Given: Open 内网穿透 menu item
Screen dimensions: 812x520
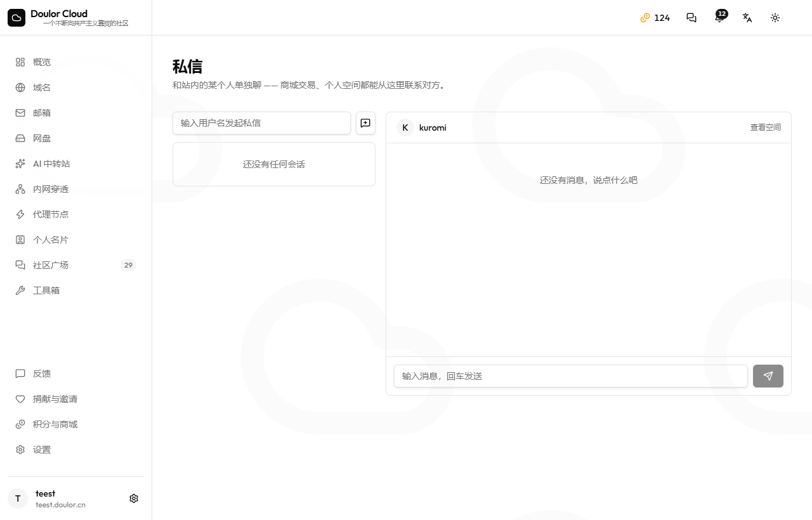Looking at the screenshot, I should 75,189.
